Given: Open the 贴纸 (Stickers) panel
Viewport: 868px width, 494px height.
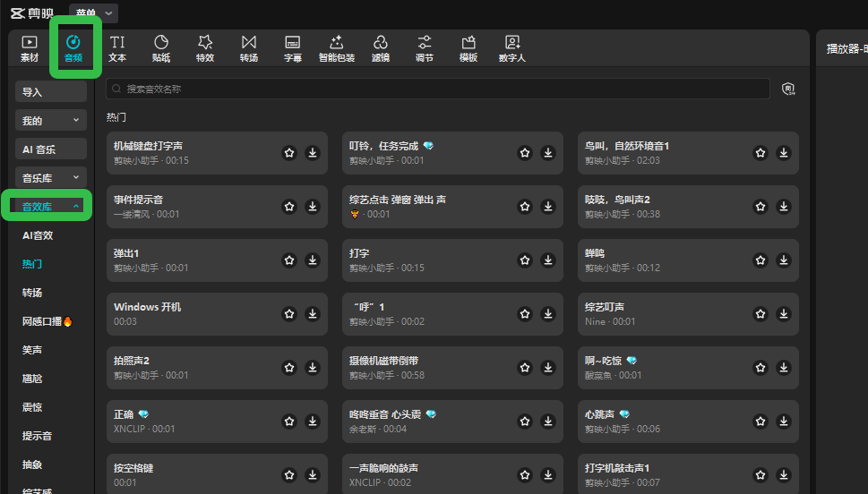Looking at the screenshot, I should (161, 48).
